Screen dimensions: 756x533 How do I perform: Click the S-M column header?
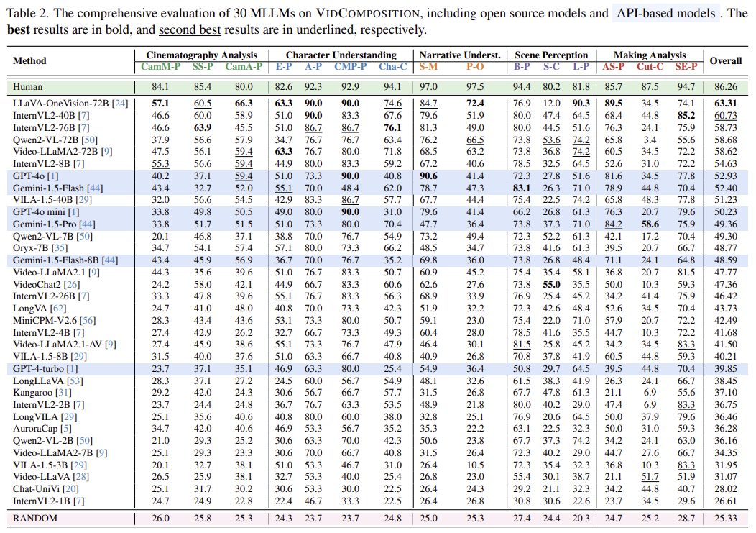(428, 67)
